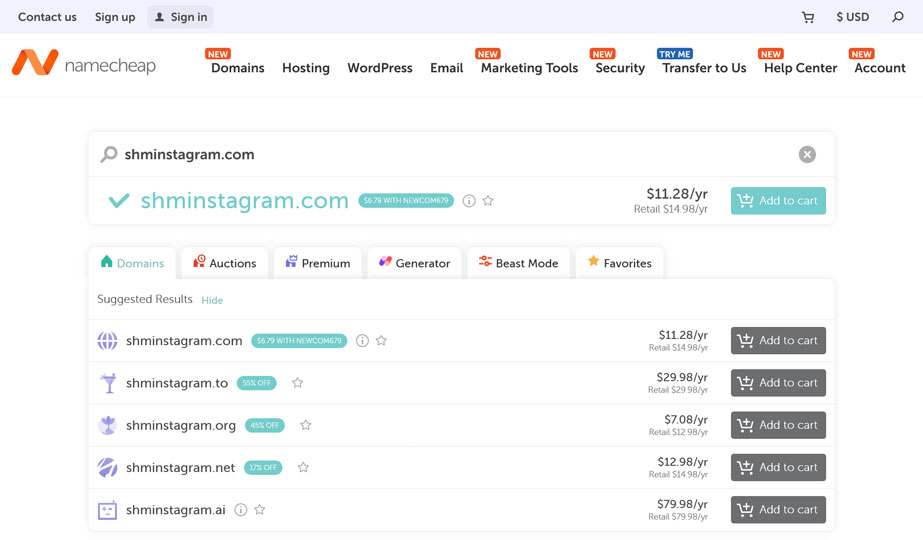Viewport: 923px width, 540px height.
Task: Click the Sign in button
Action: (180, 17)
